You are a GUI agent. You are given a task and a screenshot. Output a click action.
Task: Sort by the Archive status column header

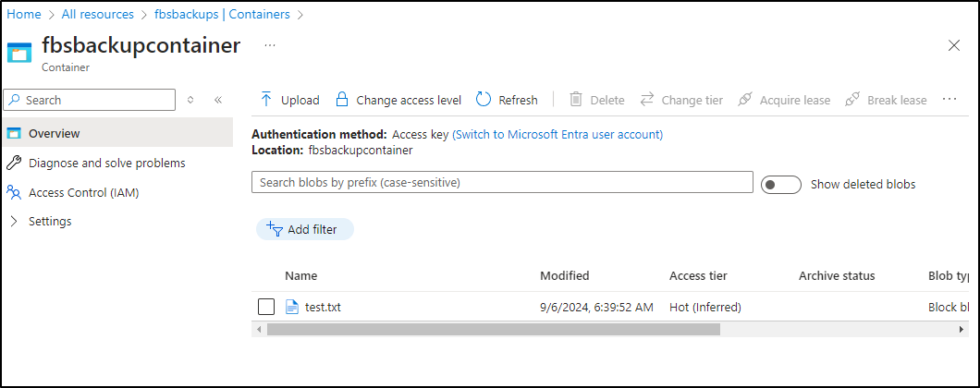[x=837, y=275]
